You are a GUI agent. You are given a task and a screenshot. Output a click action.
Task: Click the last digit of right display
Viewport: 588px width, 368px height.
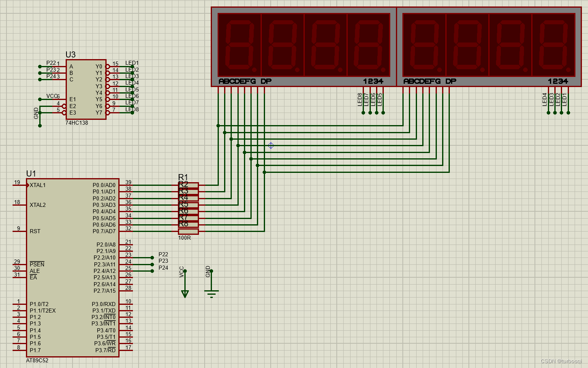553,45
